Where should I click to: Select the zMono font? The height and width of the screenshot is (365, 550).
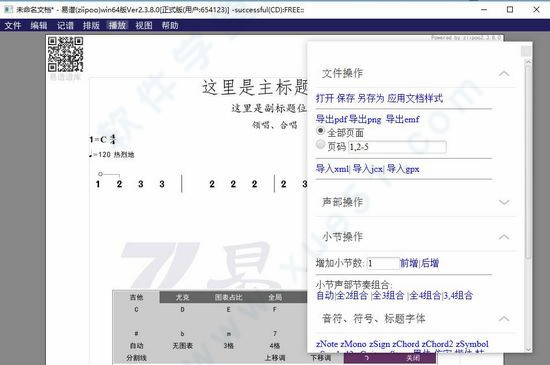353,344
